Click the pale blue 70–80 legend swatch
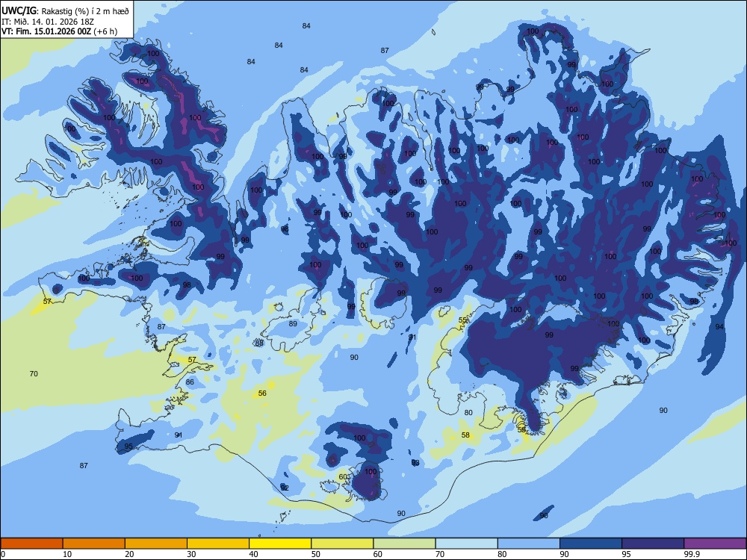 coord(466,544)
